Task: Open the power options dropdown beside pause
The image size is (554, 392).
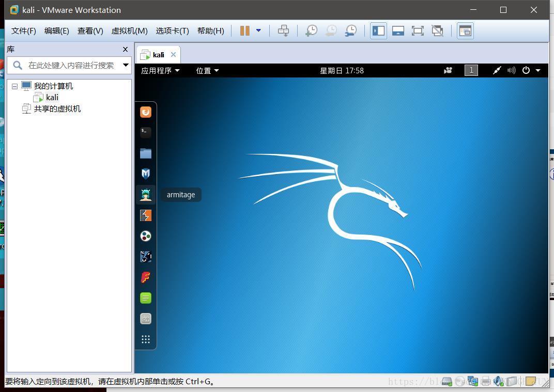Action: point(258,30)
